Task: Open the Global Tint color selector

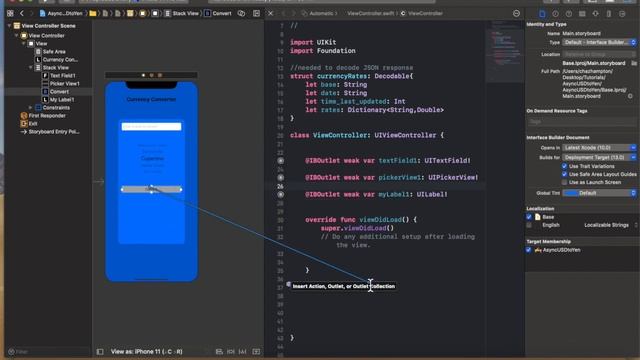Action: point(599,193)
